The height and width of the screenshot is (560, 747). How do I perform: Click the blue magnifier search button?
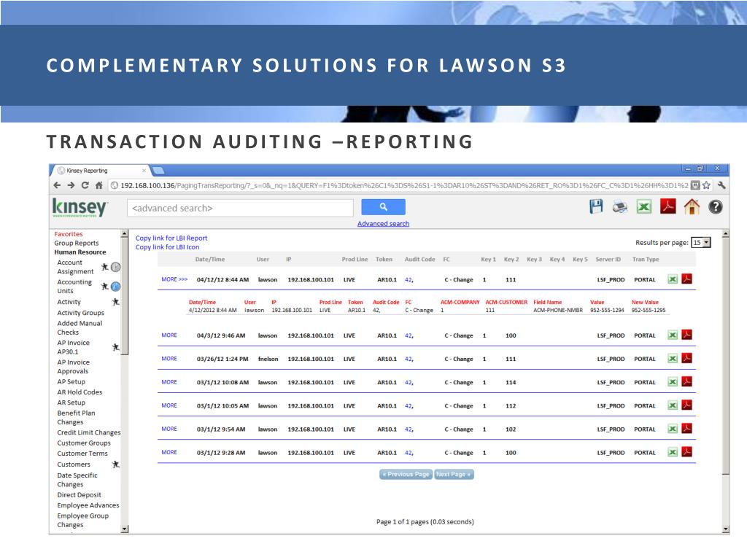pyautogui.click(x=383, y=207)
